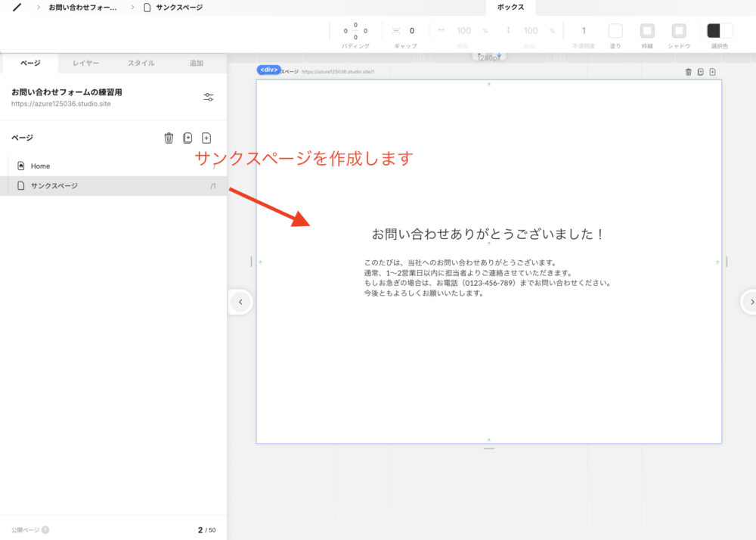Click the blue <div> tag label
Viewport: 756px width, 540px height.
268,70
